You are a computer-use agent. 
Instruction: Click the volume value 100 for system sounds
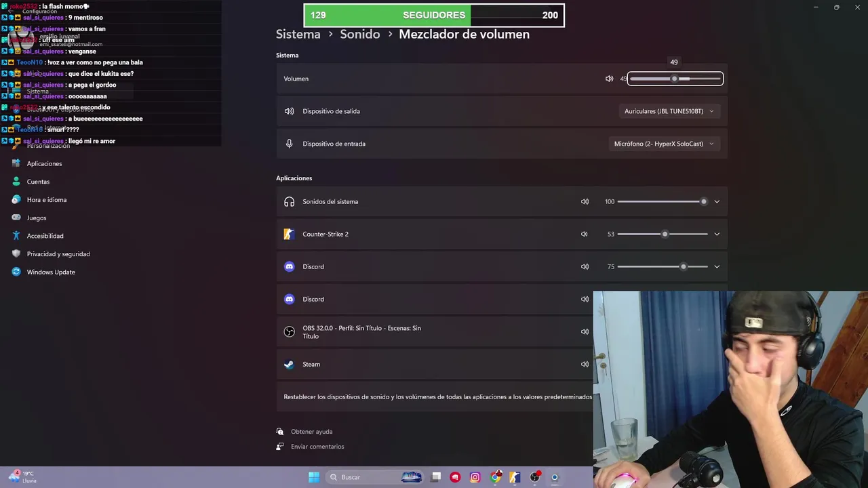610,201
